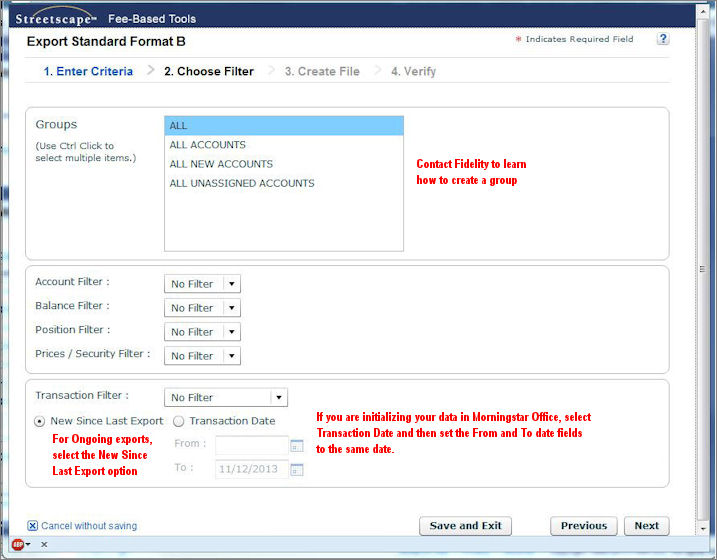717x560 pixels.
Task: Open the To date calendar picker
Action: pos(296,469)
